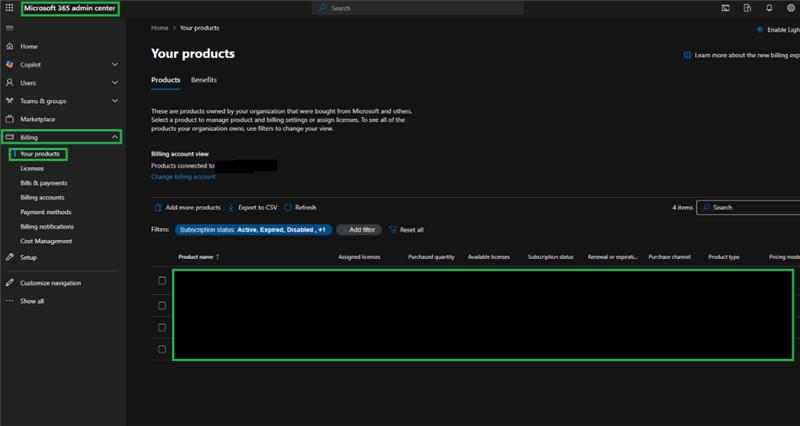The width and height of the screenshot is (800, 426).
Task: Select the checkbox of the second product row
Action: (162, 306)
